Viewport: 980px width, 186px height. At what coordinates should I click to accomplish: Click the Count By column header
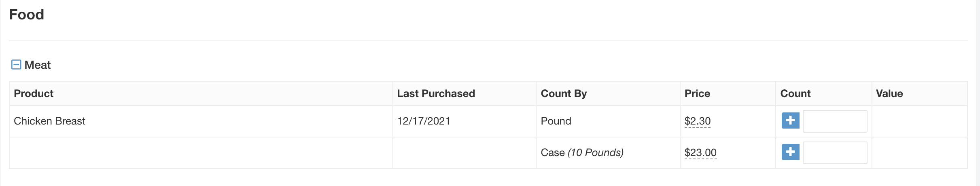[x=564, y=93]
